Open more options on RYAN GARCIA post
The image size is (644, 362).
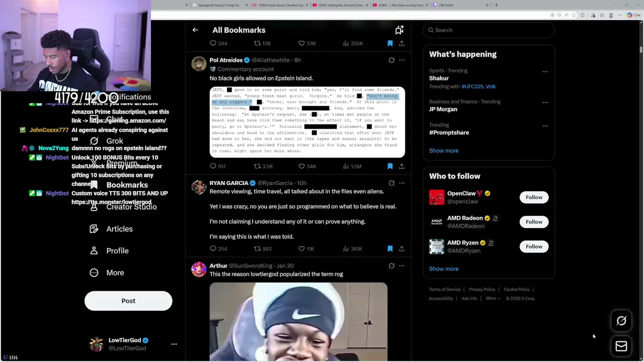pyautogui.click(x=401, y=183)
